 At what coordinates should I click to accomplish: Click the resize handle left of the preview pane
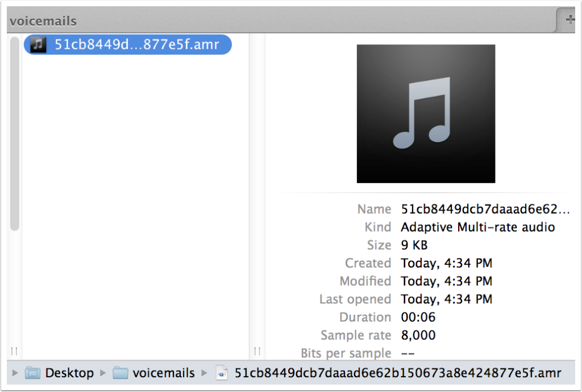[257, 352]
